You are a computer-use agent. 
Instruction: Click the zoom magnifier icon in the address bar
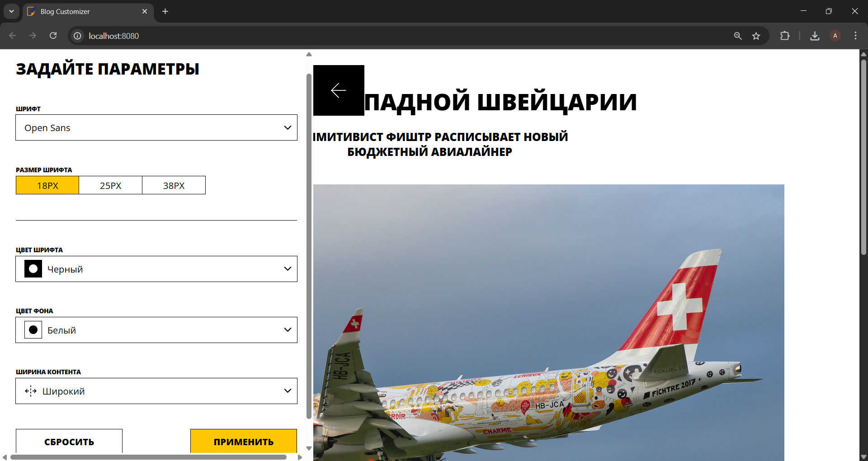pos(738,36)
